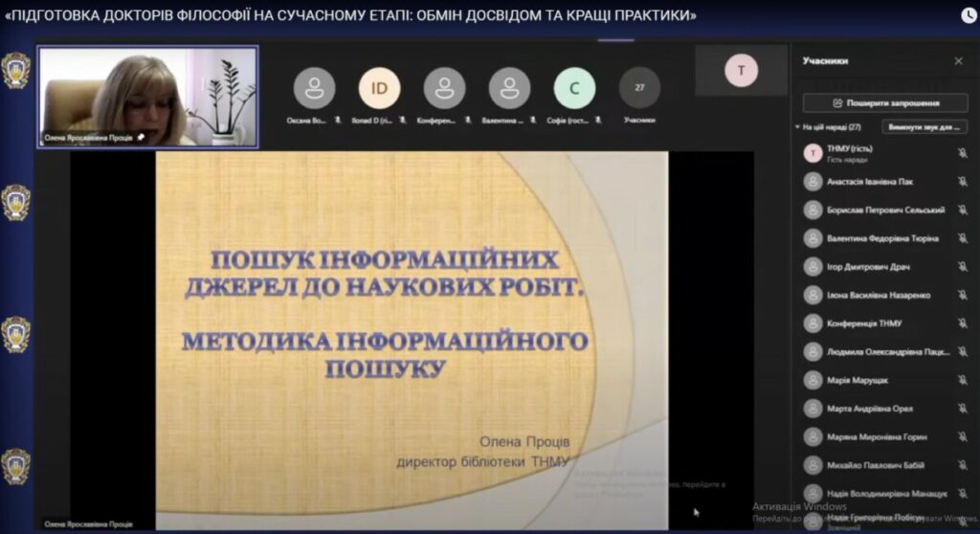
Task: Close the Учасники participants panel
Action: pos(958,61)
